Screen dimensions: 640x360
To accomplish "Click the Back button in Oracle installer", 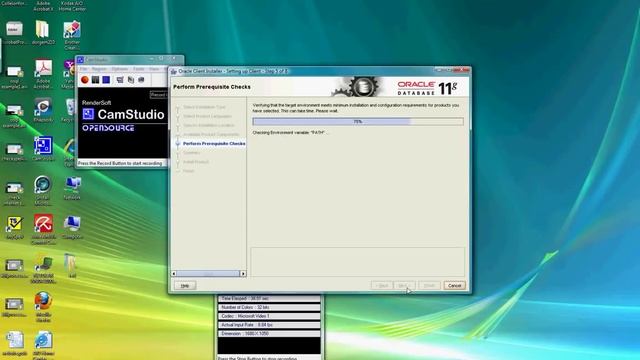I will point(382,285).
